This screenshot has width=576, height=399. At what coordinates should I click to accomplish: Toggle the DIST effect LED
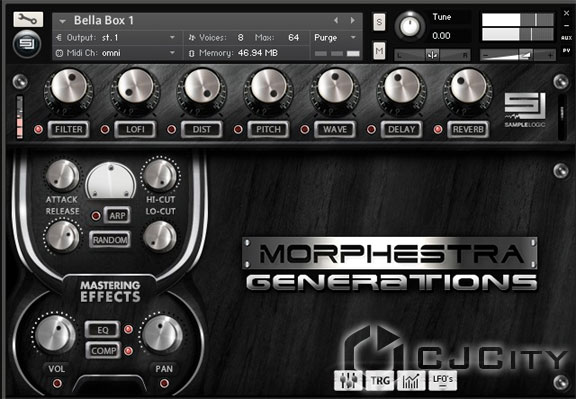click(x=172, y=129)
